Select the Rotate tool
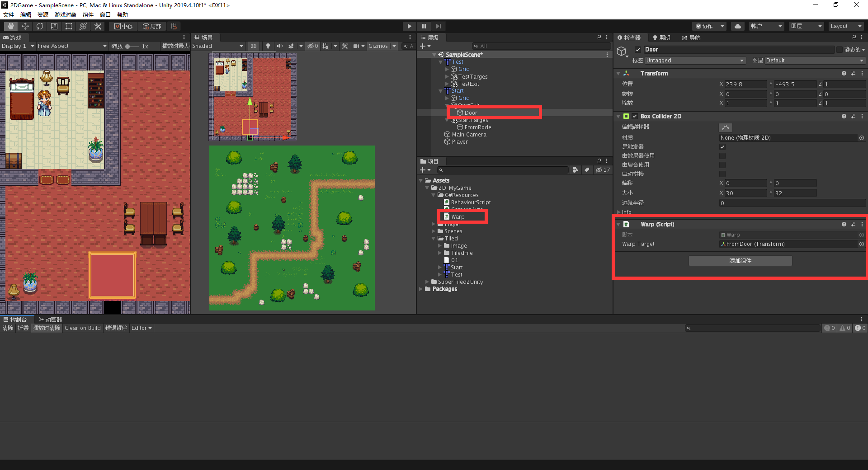The image size is (868, 470). [x=40, y=26]
